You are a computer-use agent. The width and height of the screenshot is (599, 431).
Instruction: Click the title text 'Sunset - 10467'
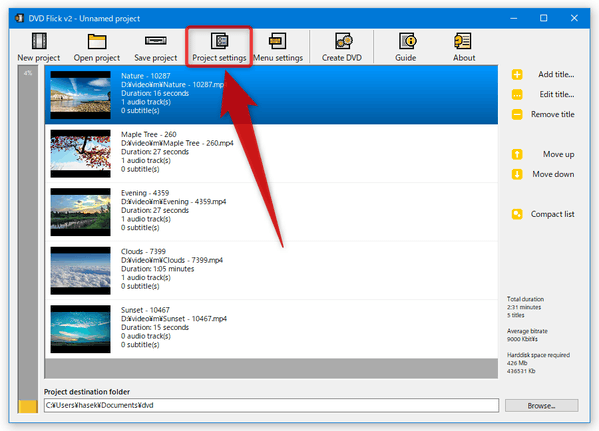tap(145, 310)
